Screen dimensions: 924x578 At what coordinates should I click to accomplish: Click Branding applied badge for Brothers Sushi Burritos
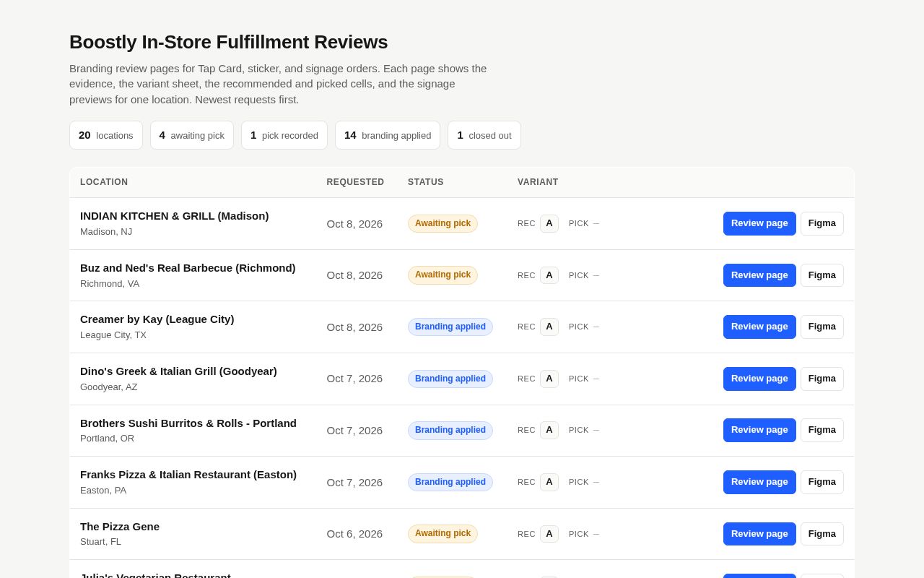click(450, 430)
